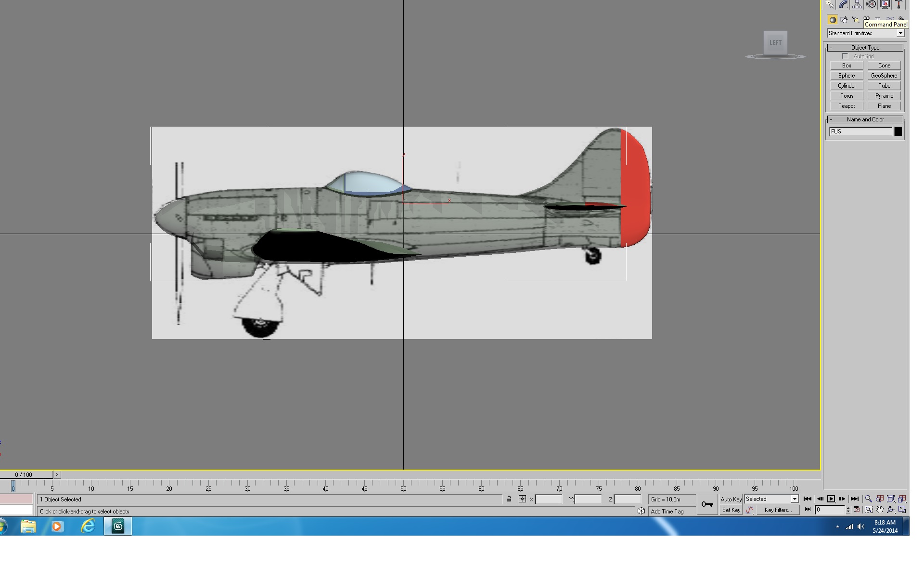This screenshot has width=924, height=578.
Task: Select the Lights category icon
Action: [x=856, y=20]
